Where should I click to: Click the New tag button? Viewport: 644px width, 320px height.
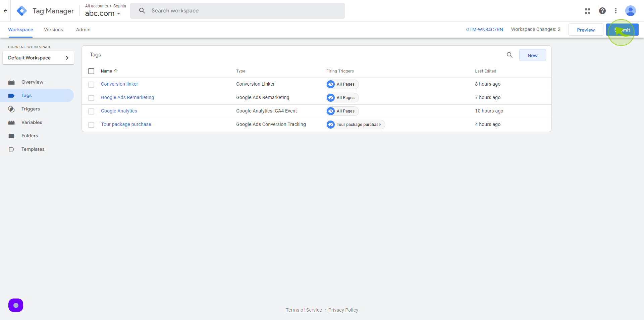point(532,55)
